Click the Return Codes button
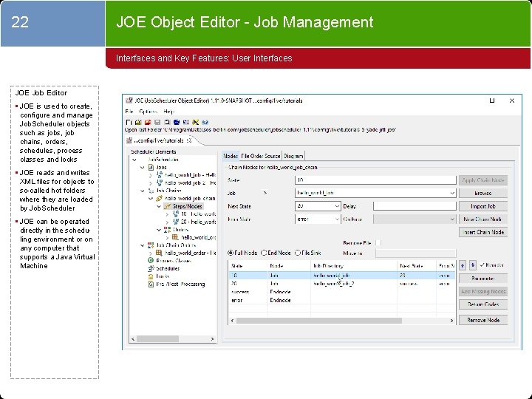The height and width of the screenshot is (399, 532). pos(482,304)
